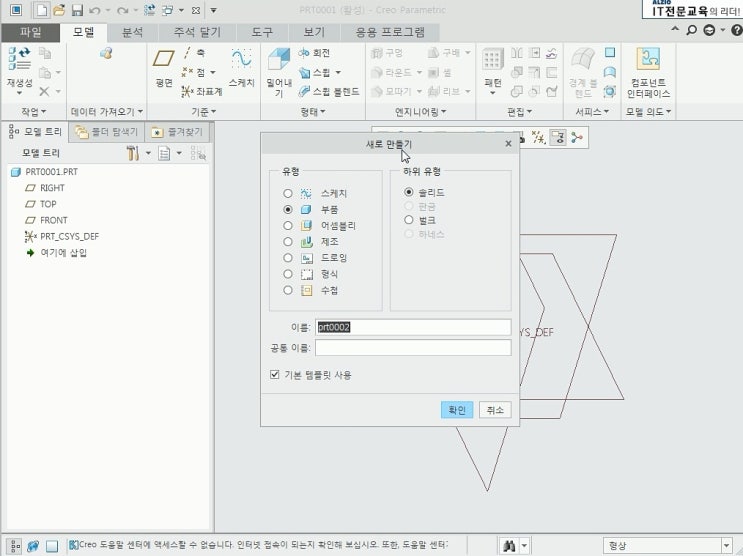Select the Plane (평면) datum tool
Viewport: 743px width, 556px height.
(x=163, y=69)
